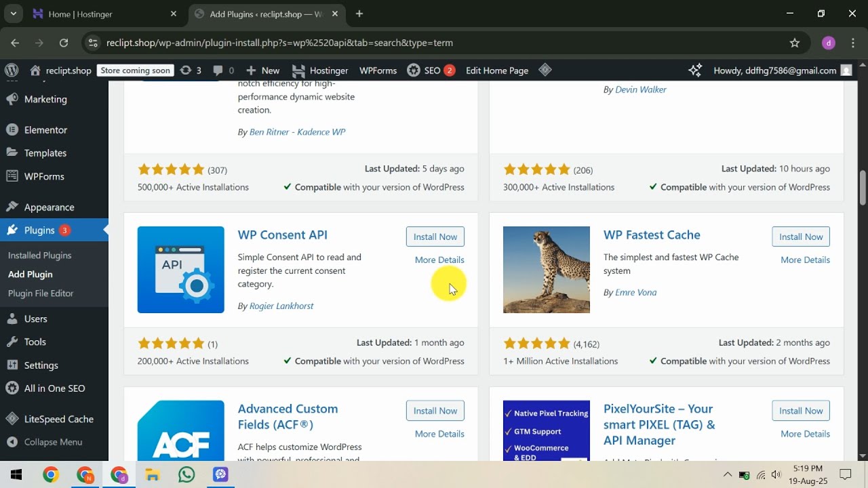
Task: Open the Plugin File Editor
Action: pos(41,293)
